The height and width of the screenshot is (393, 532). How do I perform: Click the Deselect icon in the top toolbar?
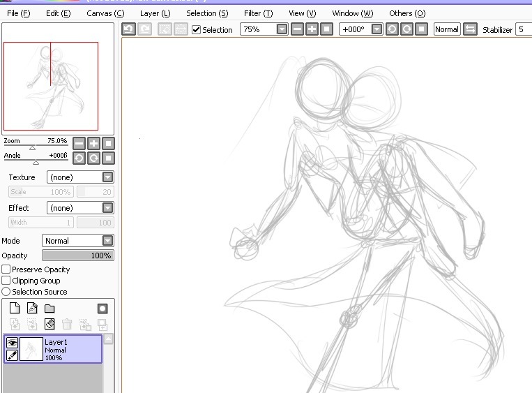coord(165,29)
